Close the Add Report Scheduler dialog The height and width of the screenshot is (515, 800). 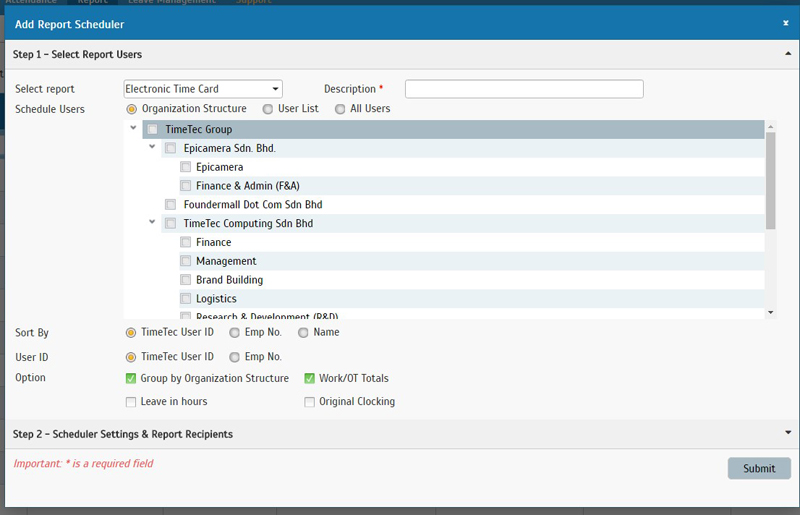pos(786,23)
